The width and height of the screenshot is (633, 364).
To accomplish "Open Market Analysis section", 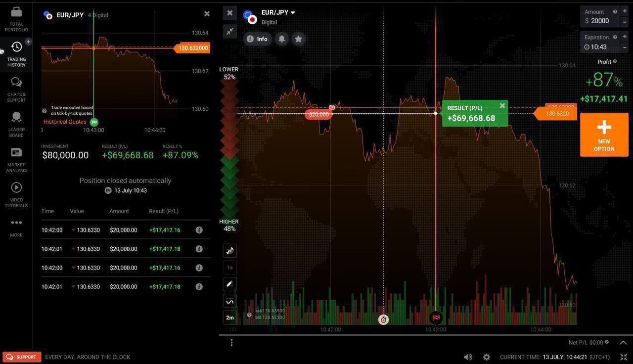I will pos(16,159).
